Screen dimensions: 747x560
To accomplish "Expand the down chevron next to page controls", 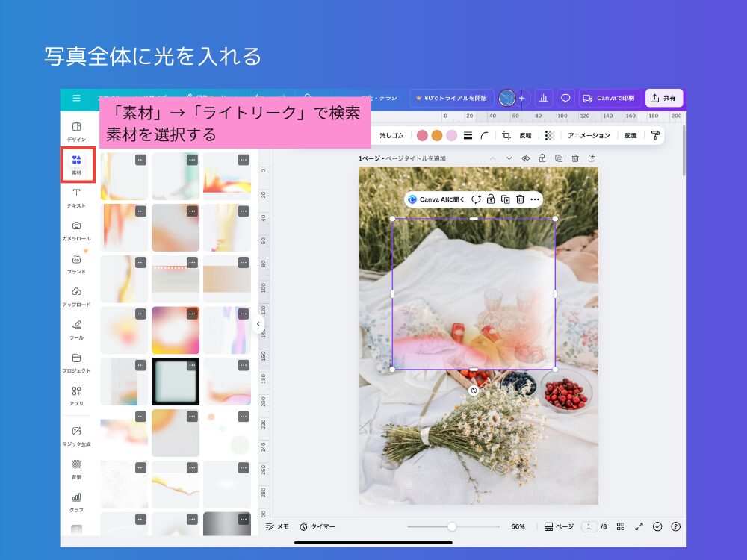I will (x=509, y=158).
